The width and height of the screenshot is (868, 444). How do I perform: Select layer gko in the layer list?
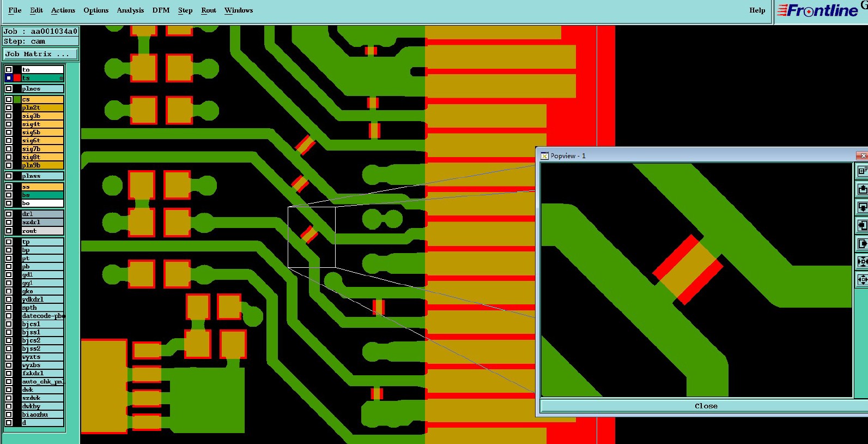(x=43, y=291)
